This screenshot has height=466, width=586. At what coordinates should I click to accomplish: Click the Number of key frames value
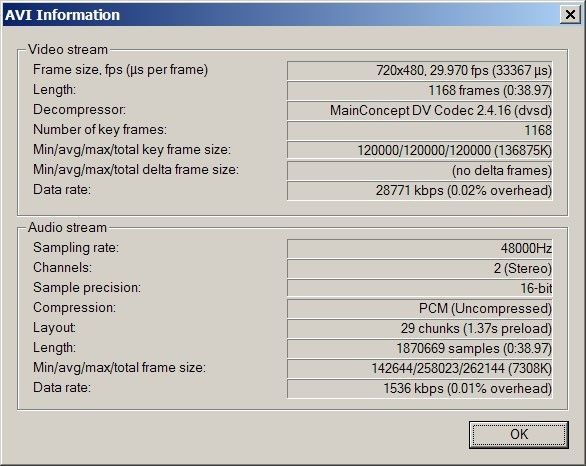(x=420, y=130)
